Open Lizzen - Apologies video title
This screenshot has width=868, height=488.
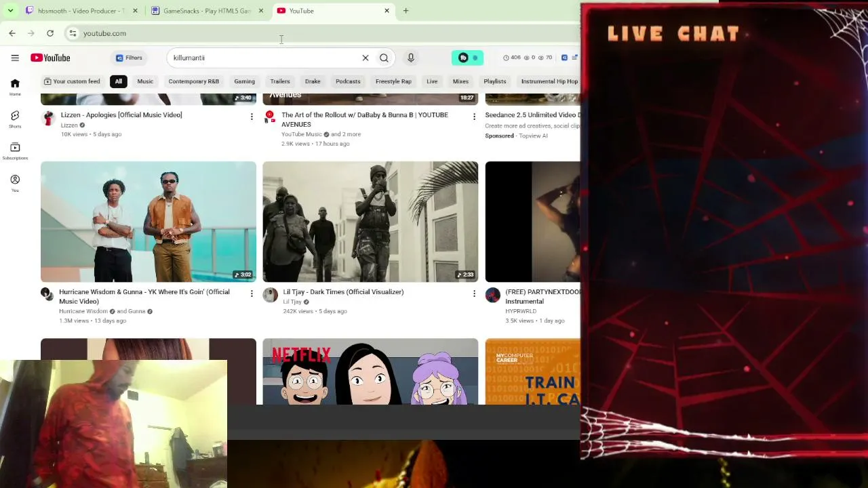click(x=121, y=115)
